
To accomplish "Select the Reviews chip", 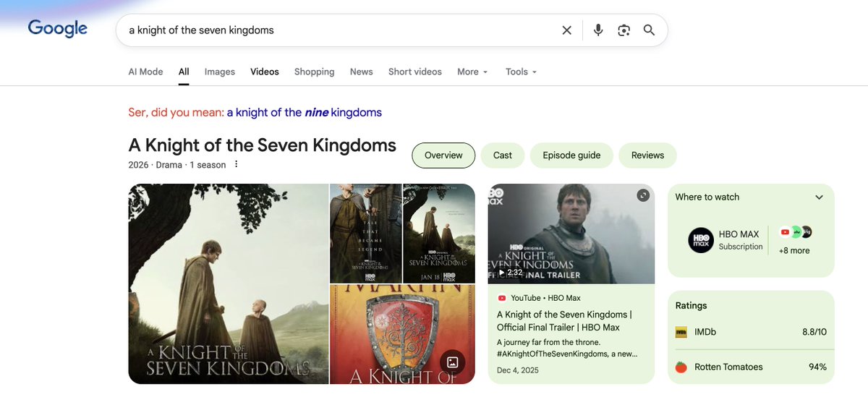I will (647, 155).
